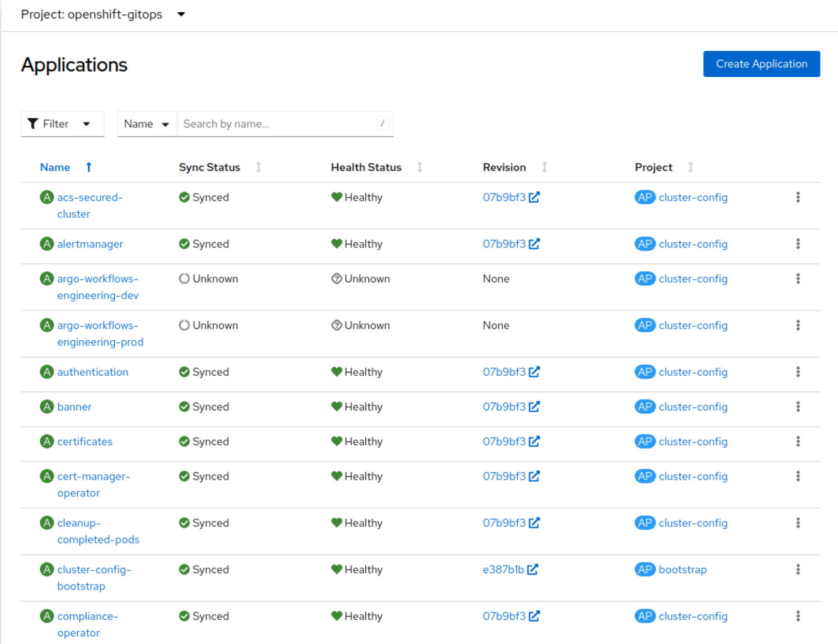Open kebab menu for cleanup-completed-pods row
838x644 pixels.
(x=798, y=523)
